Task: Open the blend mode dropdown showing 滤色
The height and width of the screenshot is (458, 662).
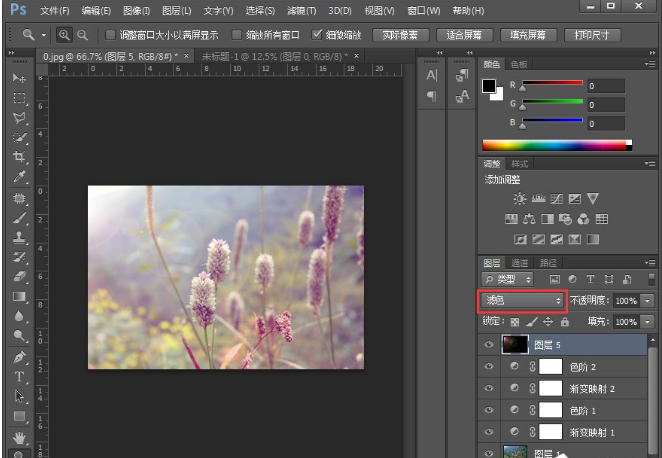Action: pyautogui.click(x=522, y=300)
